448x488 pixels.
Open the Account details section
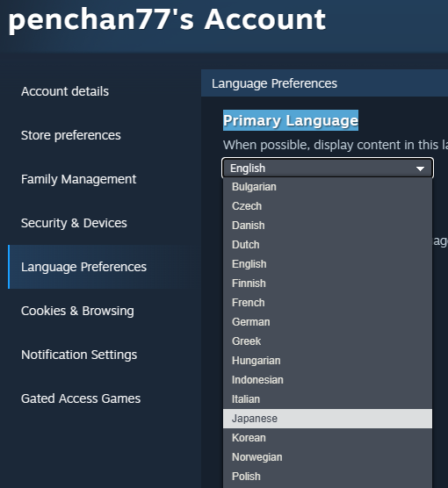(65, 91)
